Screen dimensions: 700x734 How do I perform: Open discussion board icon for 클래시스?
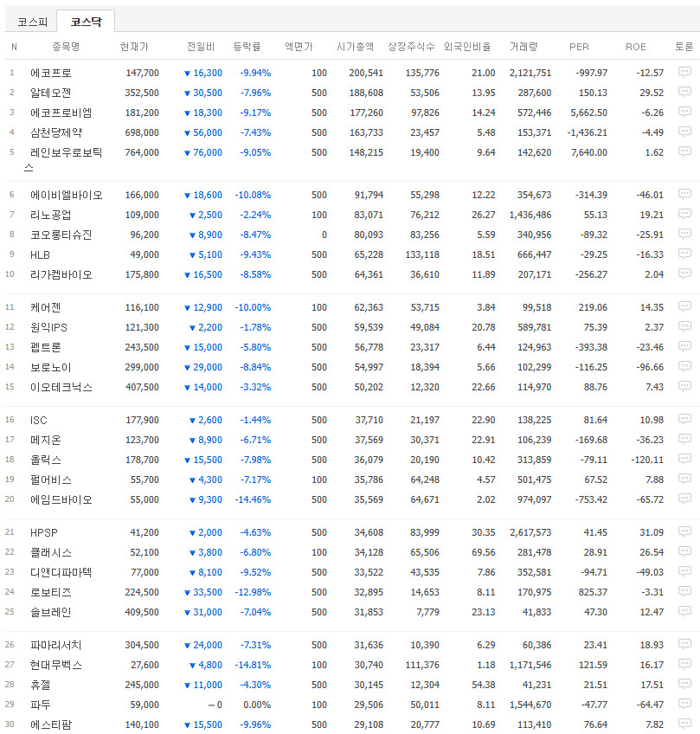pos(684,551)
